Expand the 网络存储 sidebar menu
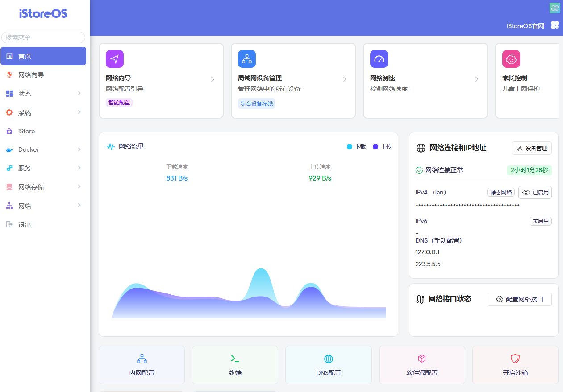 [43, 187]
